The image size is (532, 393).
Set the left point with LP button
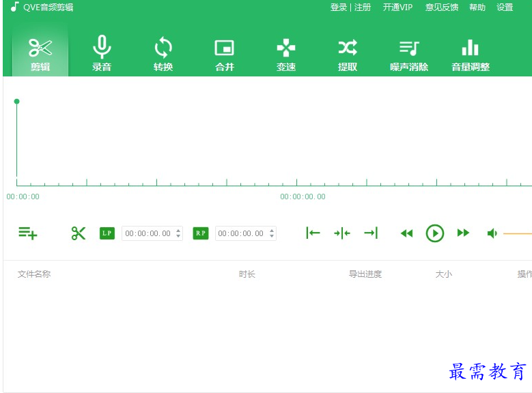click(107, 233)
